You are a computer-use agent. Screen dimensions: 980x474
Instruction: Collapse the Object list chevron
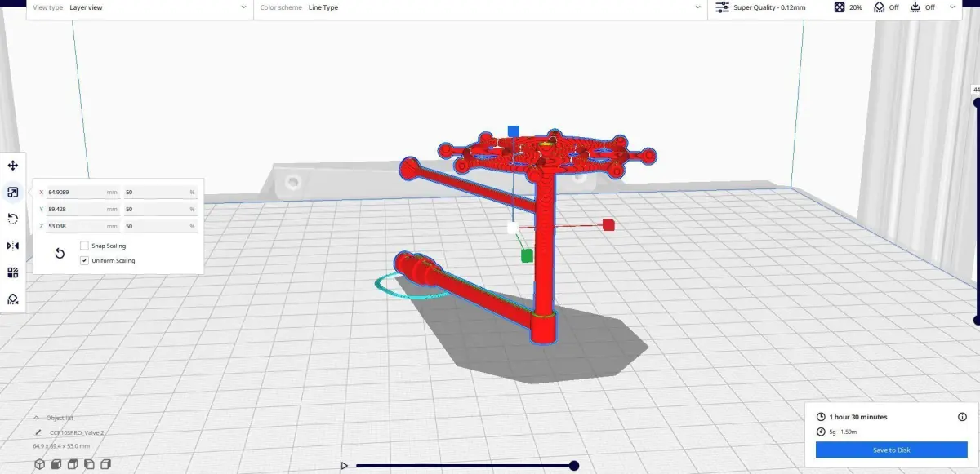point(38,417)
